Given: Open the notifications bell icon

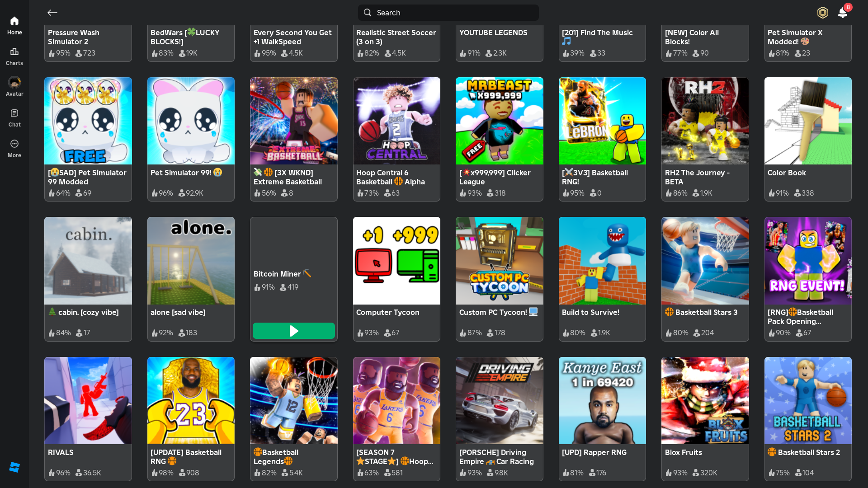Looking at the screenshot, I should 843,13.
